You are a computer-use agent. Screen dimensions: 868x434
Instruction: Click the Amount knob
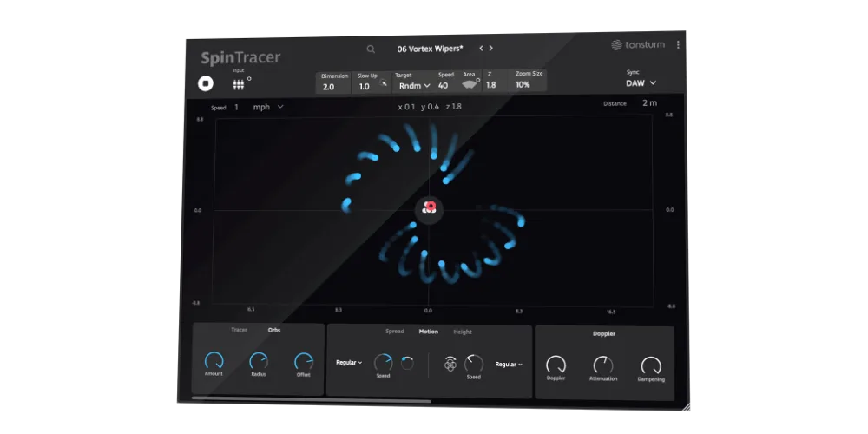coord(214,361)
